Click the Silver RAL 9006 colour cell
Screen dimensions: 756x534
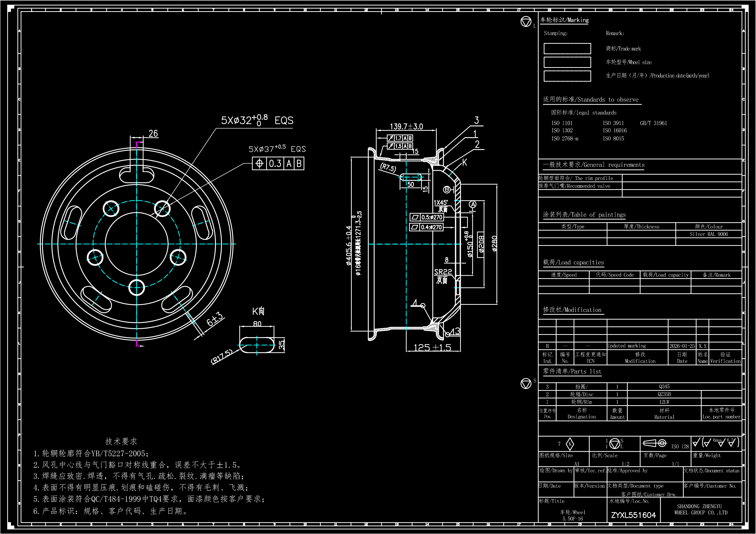[x=708, y=234]
